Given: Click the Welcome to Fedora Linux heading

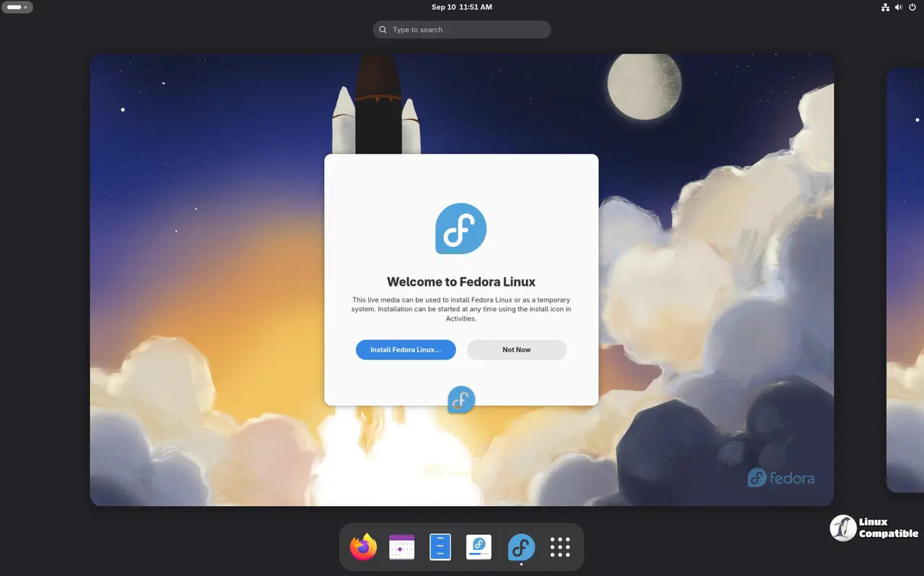Looking at the screenshot, I should 461,282.
